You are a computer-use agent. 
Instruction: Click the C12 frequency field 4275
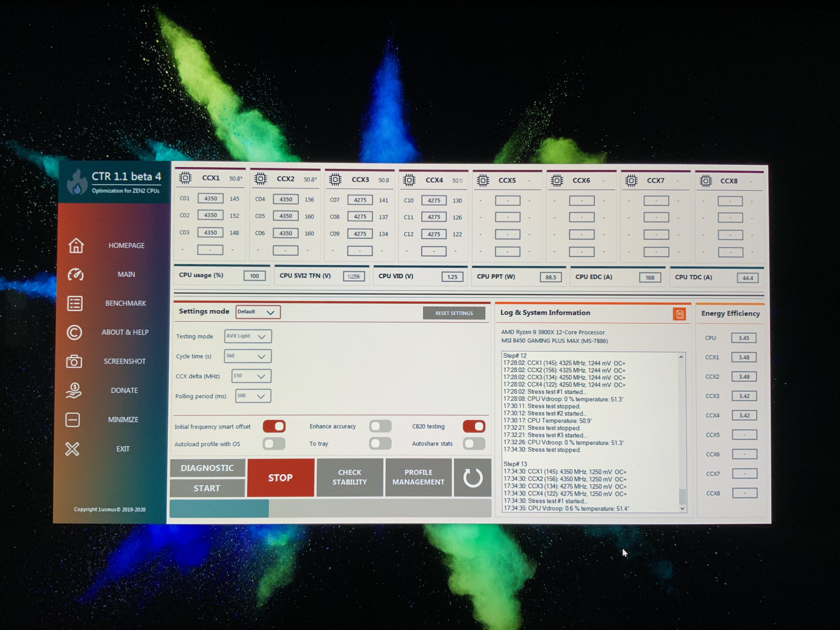click(x=434, y=234)
